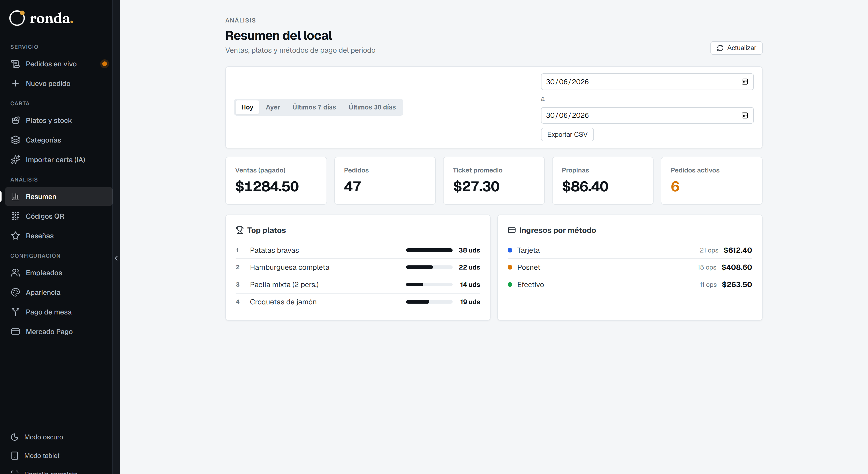Click the moon icon for Modo oscuro
This screenshot has width=868, height=474.
pyautogui.click(x=15, y=437)
